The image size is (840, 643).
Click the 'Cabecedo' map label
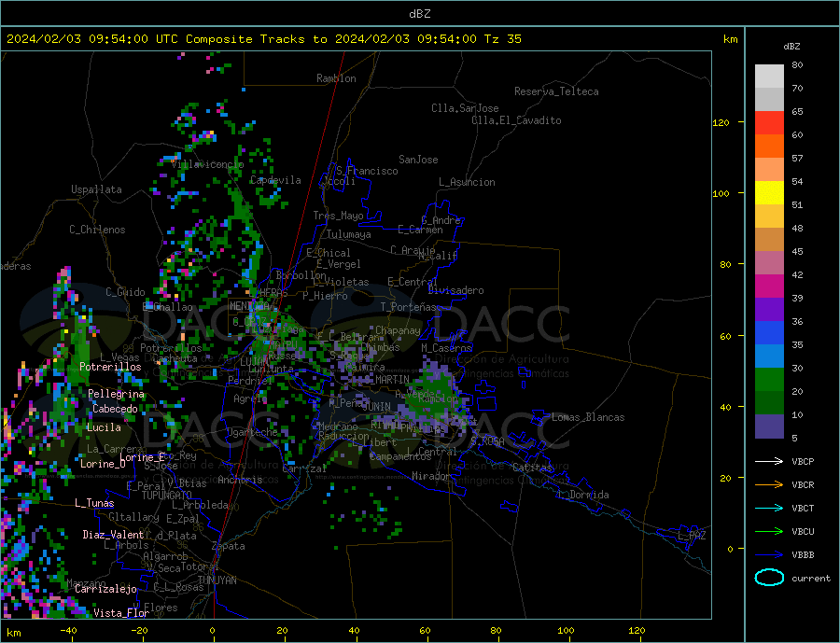click(x=115, y=409)
